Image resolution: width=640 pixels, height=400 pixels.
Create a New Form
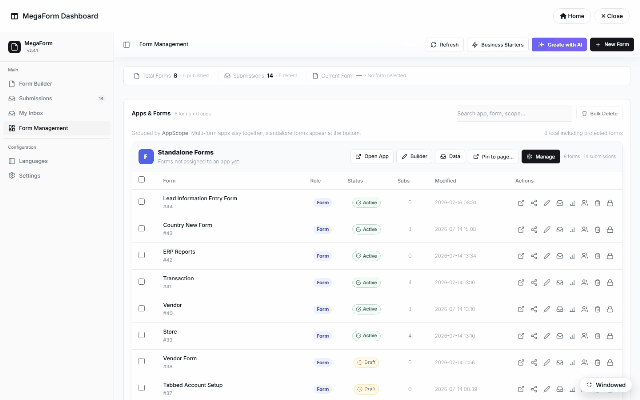[612, 44]
